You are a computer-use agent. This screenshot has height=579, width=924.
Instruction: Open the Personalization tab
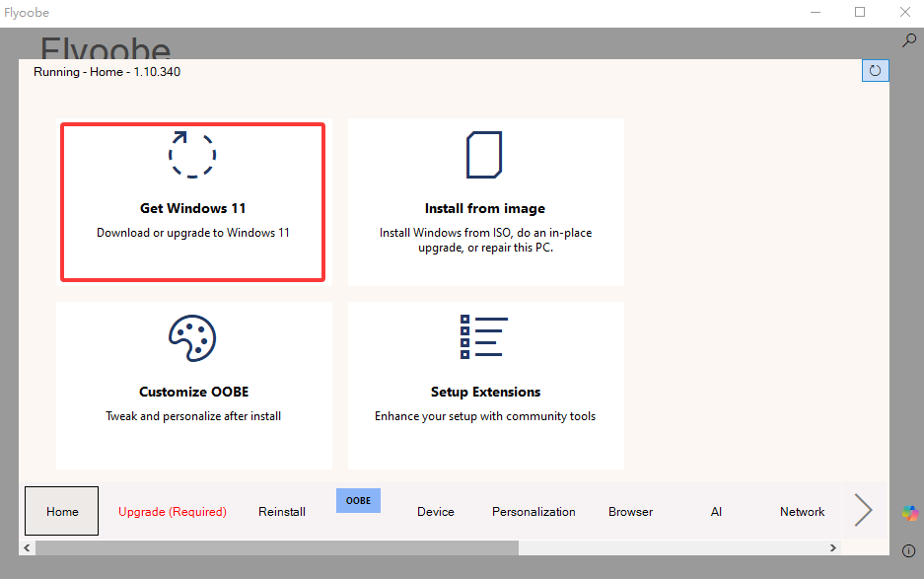(533, 512)
